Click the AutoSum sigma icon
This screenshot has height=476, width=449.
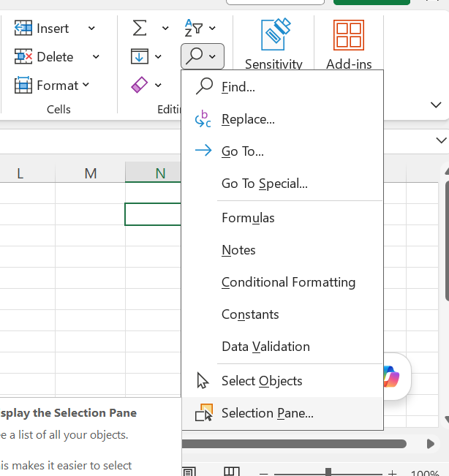pyautogui.click(x=140, y=29)
